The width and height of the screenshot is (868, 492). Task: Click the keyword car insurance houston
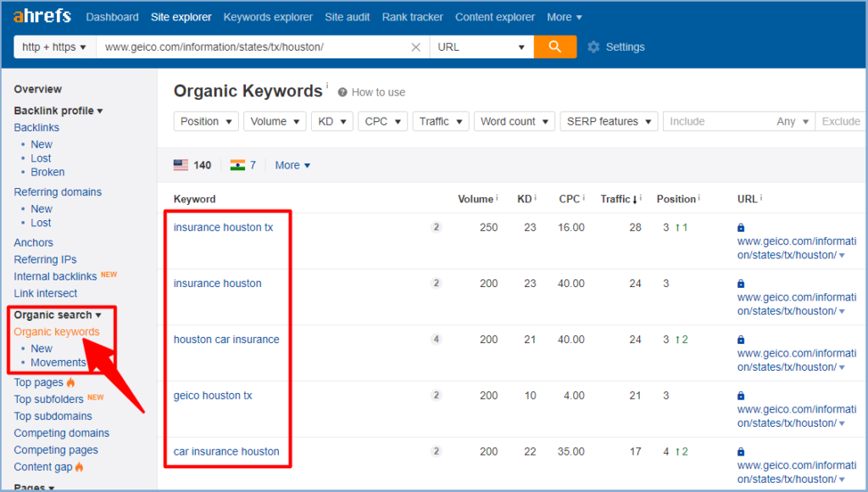226,451
